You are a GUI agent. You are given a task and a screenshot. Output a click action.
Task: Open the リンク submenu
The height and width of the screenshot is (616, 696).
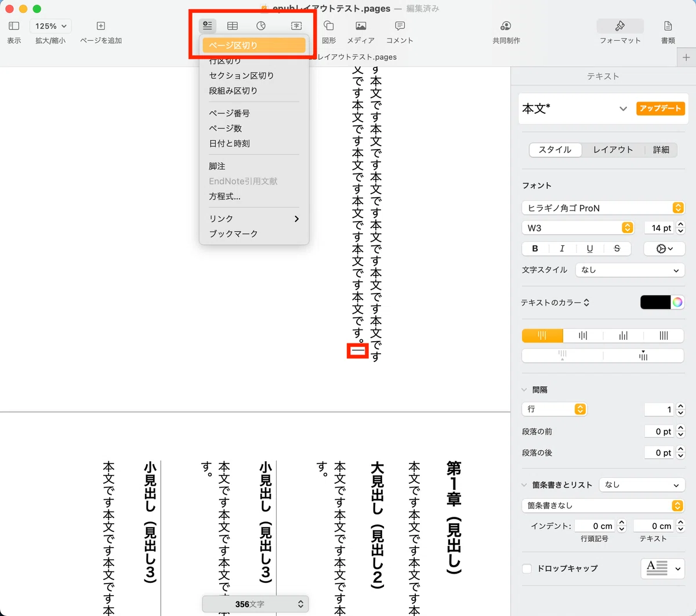(253, 219)
